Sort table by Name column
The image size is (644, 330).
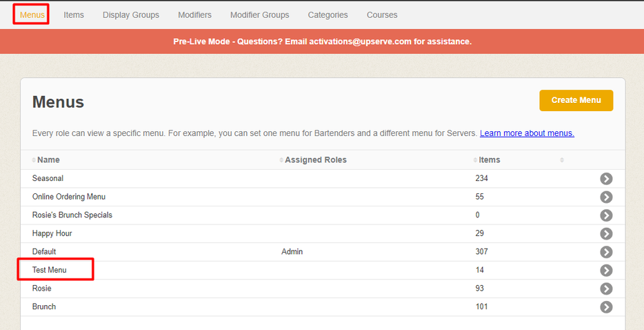[48, 160]
